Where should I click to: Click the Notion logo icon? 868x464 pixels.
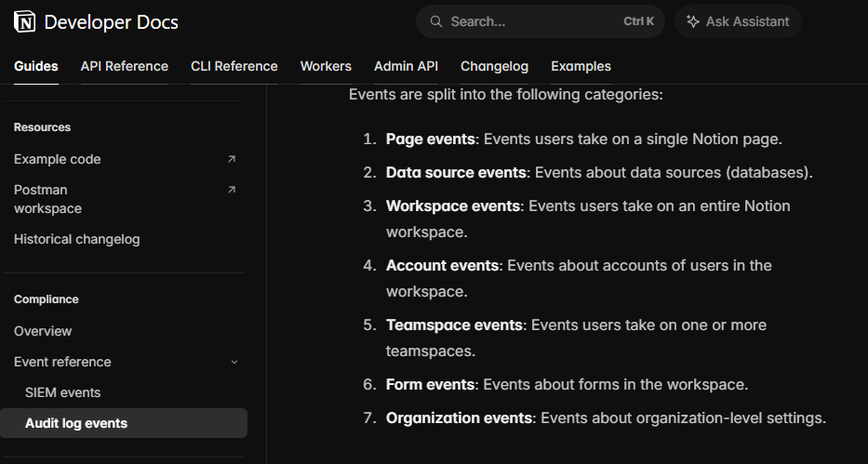point(24,22)
